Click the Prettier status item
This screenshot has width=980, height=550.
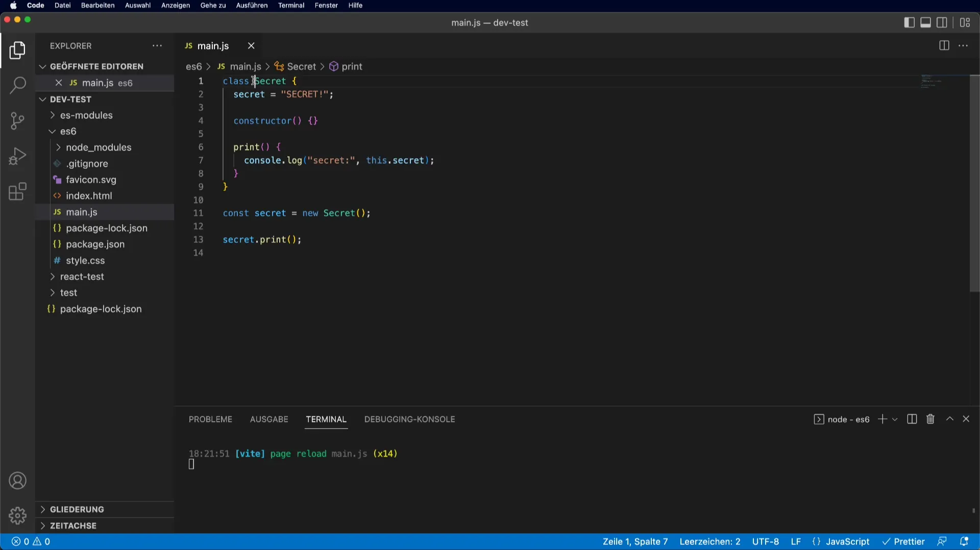click(x=903, y=542)
